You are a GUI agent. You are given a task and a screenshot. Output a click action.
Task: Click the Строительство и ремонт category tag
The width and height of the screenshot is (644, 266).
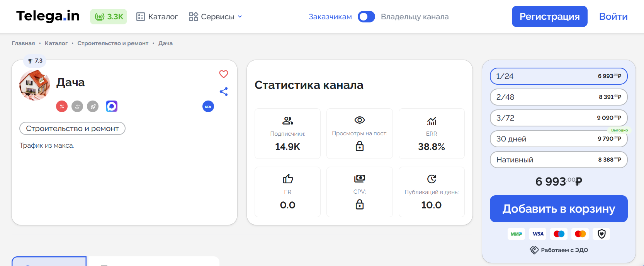click(72, 128)
